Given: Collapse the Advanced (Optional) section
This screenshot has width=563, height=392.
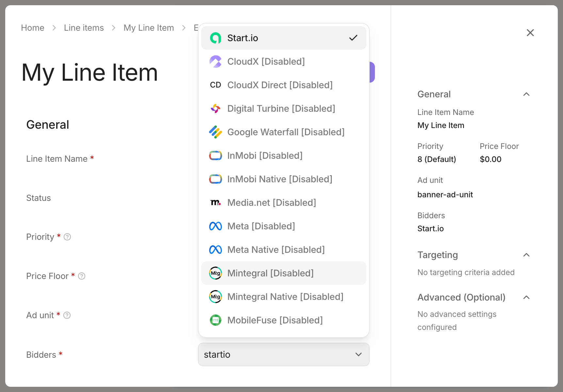Looking at the screenshot, I should pos(526,297).
